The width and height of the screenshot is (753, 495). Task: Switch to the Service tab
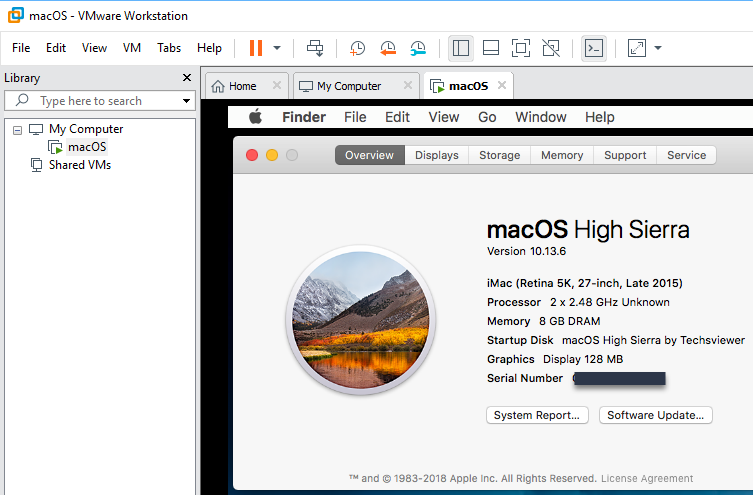coord(686,155)
